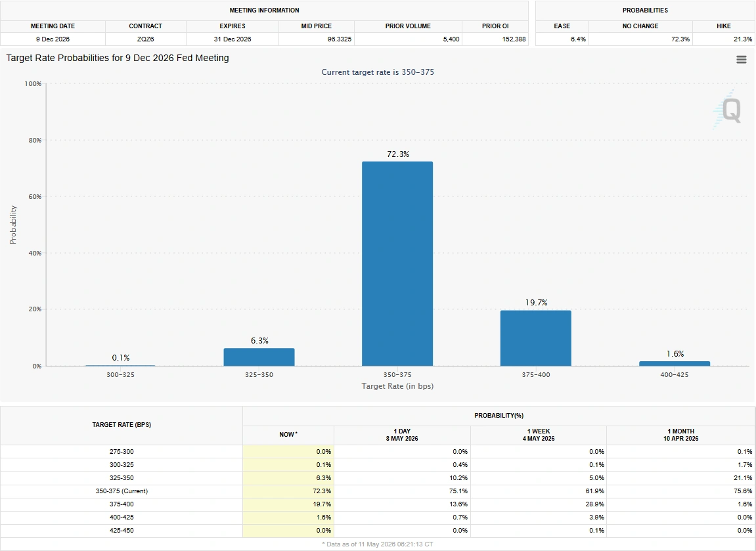Screen dimensions: 756x551
Task: Click the 21.3% hike probability
Action: tap(743, 39)
